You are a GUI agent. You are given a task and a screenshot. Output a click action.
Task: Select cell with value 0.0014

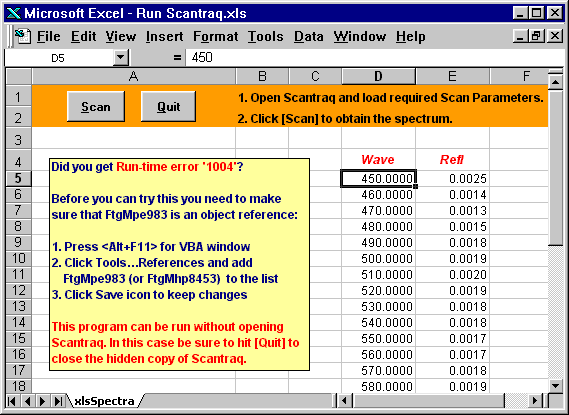[453, 195]
